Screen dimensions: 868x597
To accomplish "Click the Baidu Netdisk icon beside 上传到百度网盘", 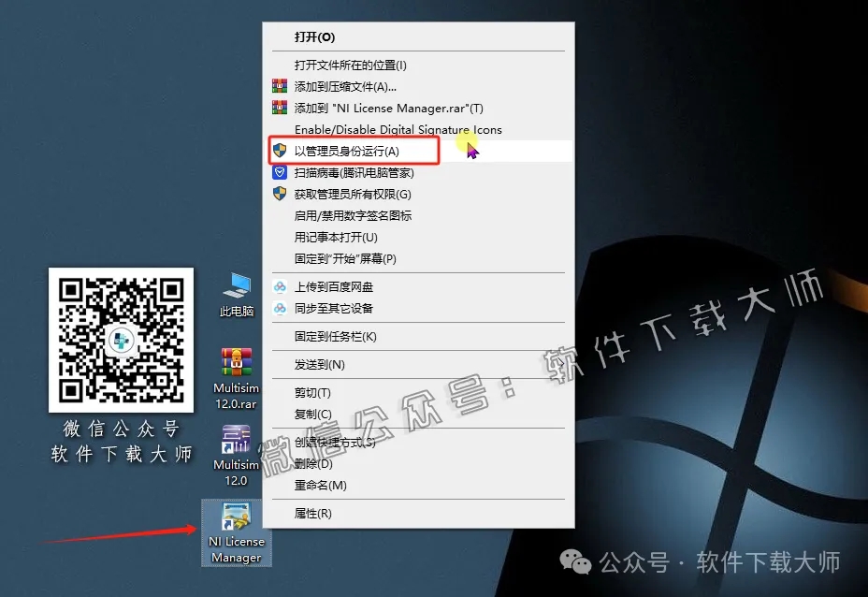I will click(x=279, y=287).
